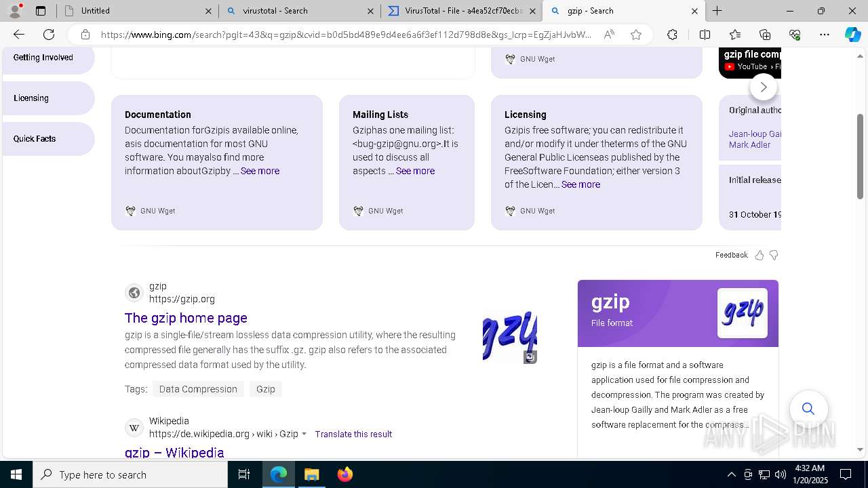Screen dimensions: 868x488
Task: Open the gzip logo thumbnail beside result
Action: 510,337
